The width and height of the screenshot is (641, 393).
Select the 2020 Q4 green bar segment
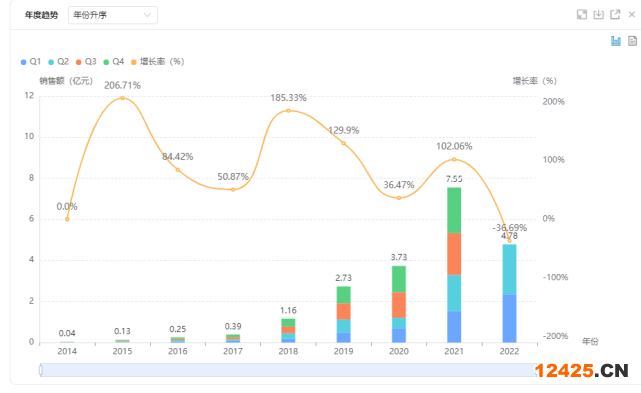[399, 279]
